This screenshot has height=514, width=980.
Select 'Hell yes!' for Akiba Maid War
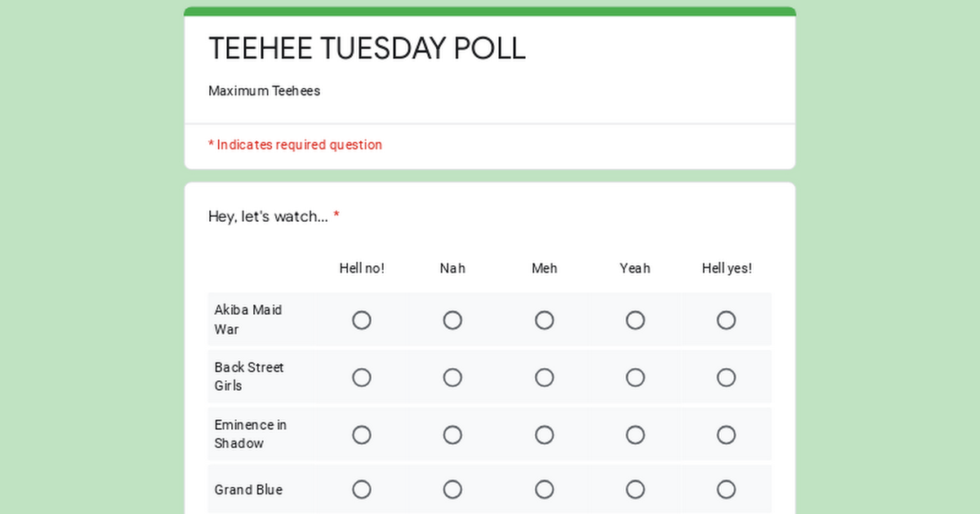(726, 321)
